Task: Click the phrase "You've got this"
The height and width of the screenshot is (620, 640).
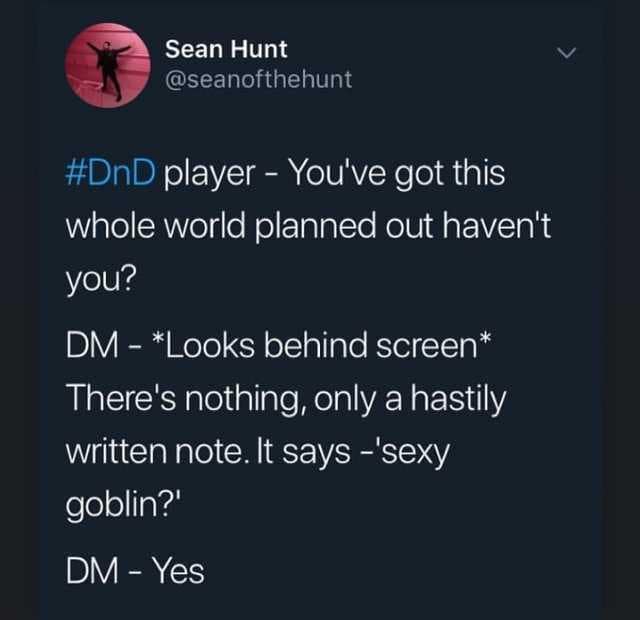Action: coord(396,174)
